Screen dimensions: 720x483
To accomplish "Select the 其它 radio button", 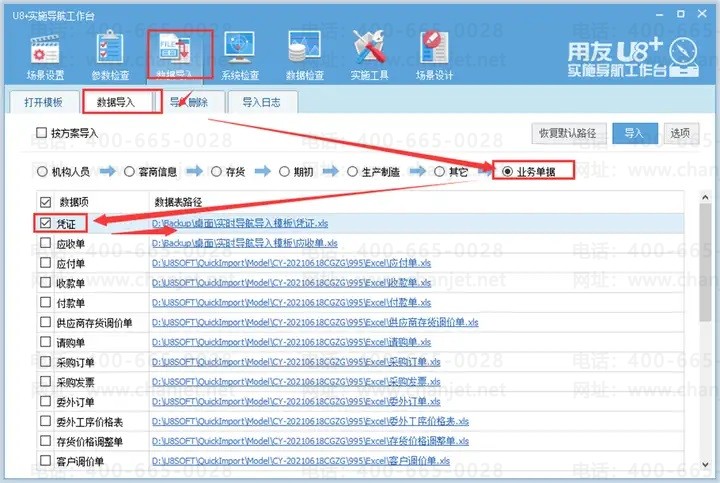I will click(439, 172).
